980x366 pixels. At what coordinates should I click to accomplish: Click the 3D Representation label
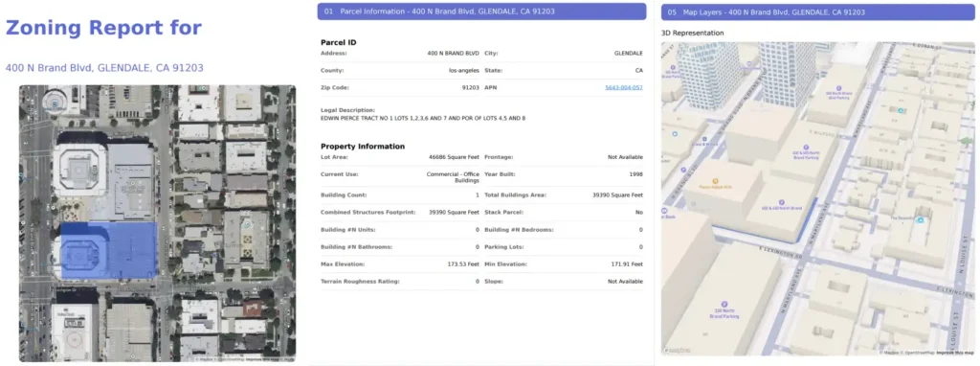[693, 33]
